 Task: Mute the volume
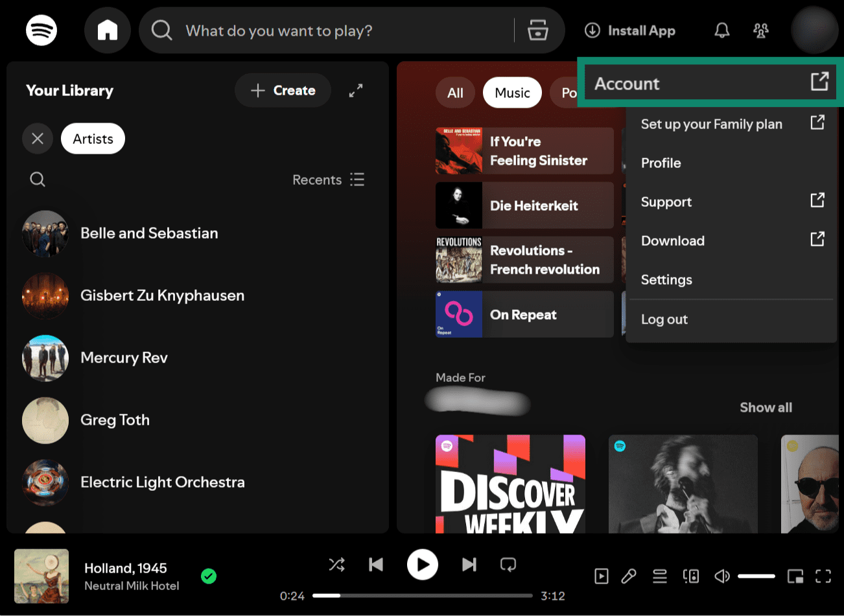point(721,576)
